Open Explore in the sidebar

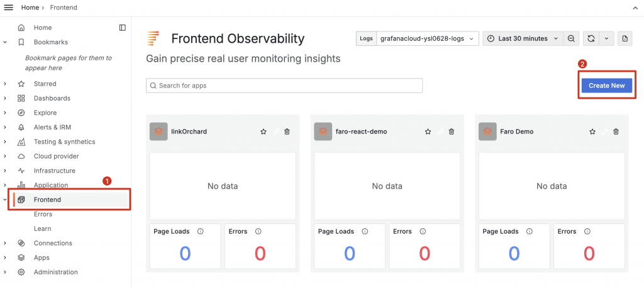pyautogui.click(x=45, y=113)
